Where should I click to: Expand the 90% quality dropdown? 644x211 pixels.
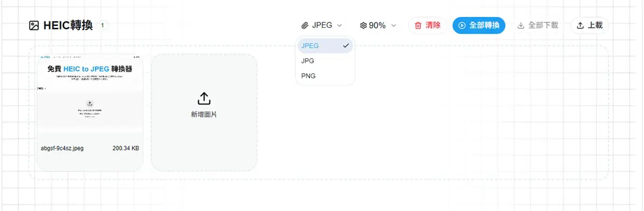tap(378, 25)
